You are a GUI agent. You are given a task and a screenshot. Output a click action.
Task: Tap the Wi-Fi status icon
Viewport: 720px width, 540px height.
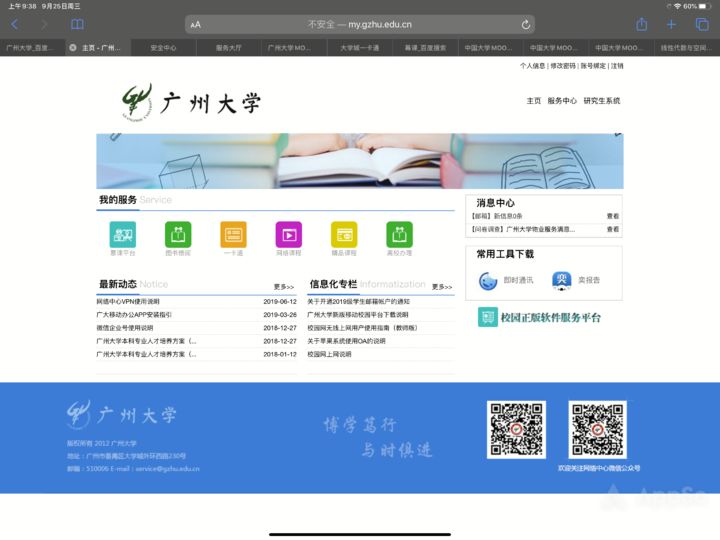coord(677,6)
